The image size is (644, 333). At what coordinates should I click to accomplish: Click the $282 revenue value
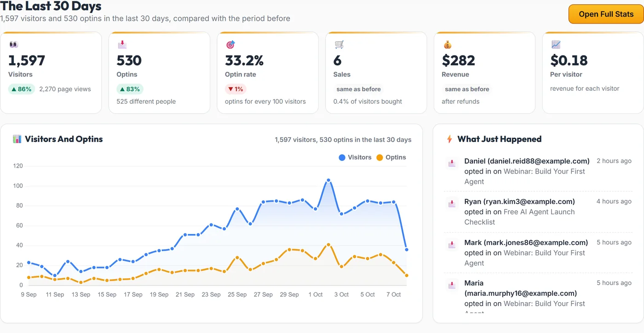459,60
